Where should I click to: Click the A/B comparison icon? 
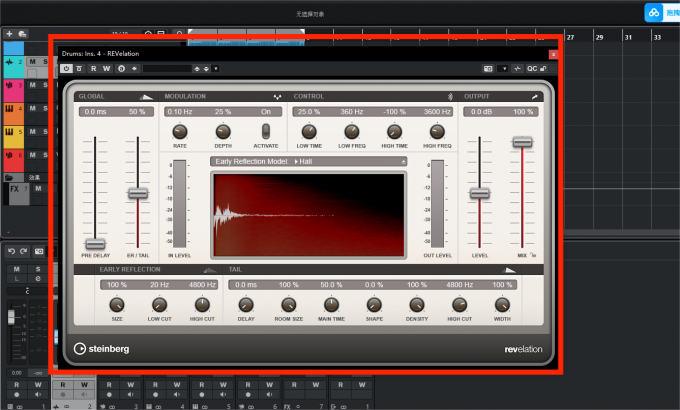pyautogui.click(x=121, y=69)
